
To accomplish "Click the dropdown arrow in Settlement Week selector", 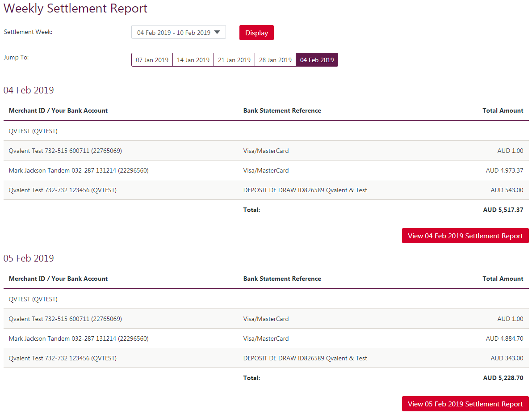I will click(217, 32).
